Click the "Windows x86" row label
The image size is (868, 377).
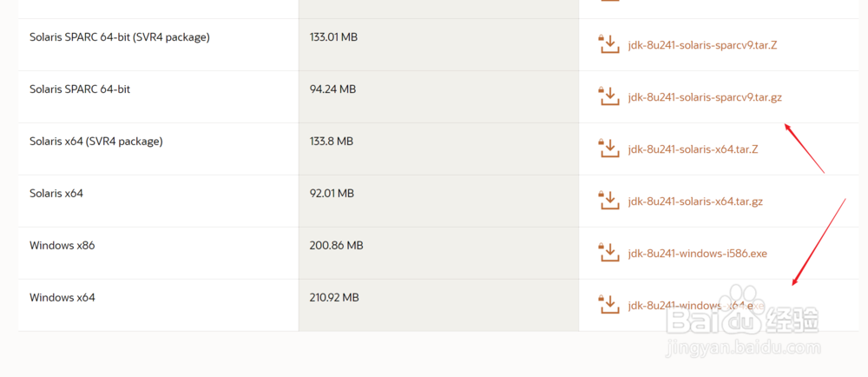coord(62,246)
